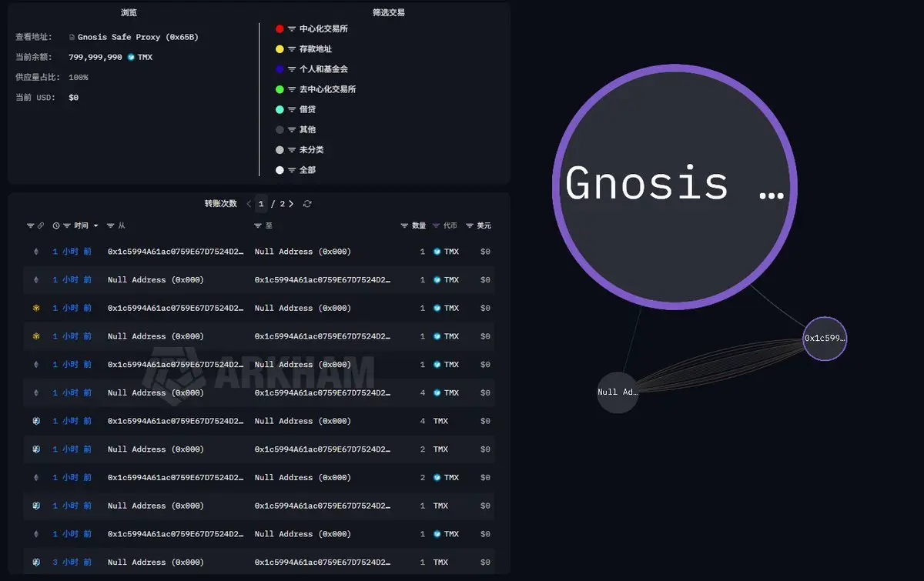The image size is (924, 581).
Task: Click TMX token icon in 4 TMX from Null Address row
Action: coord(437,392)
